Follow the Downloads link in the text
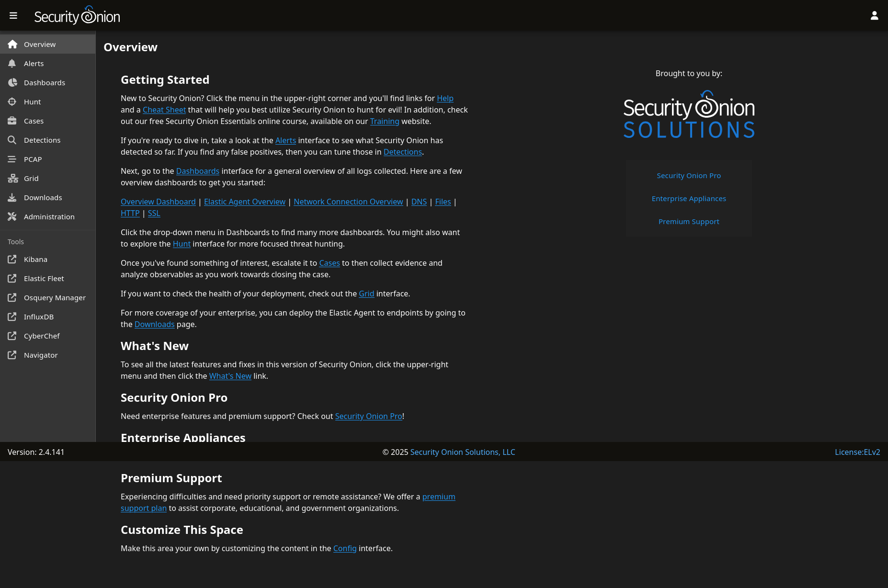This screenshot has height=588, width=888. [x=155, y=324]
